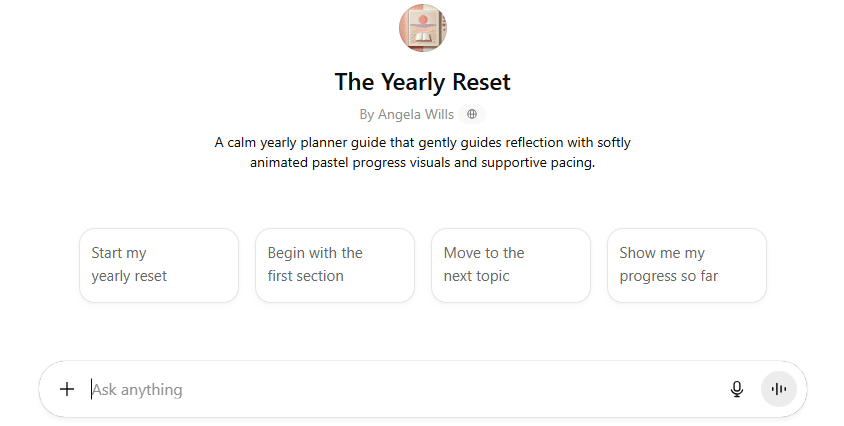Click the "A calm yearly planner guide" description line
Viewport: 844px width, 426px height.
pyautogui.click(x=422, y=142)
